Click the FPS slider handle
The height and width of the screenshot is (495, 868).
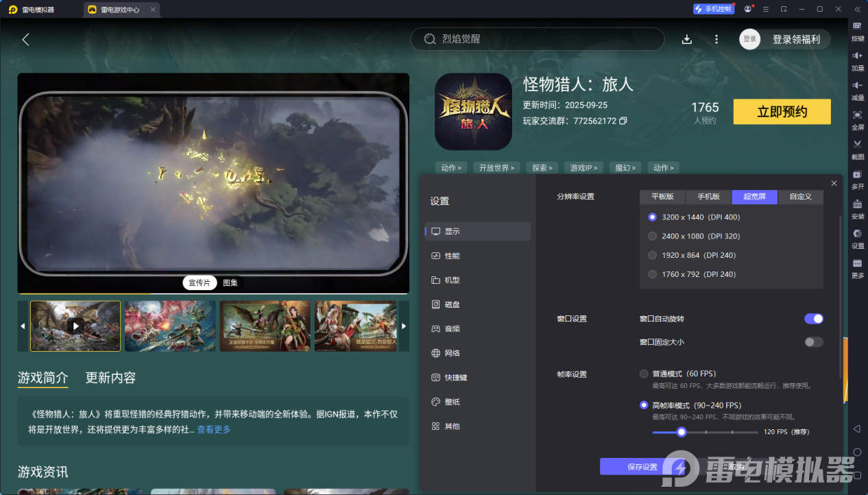682,432
